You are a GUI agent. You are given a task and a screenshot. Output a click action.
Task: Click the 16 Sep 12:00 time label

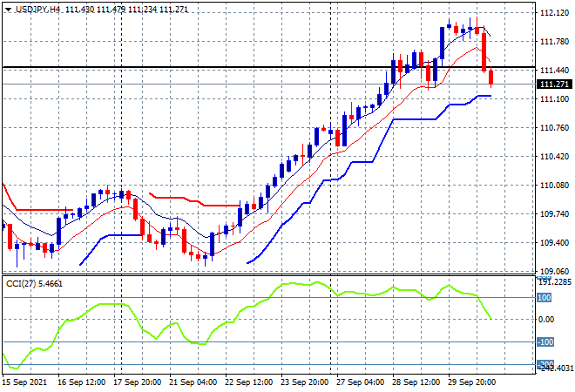[81, 382]
